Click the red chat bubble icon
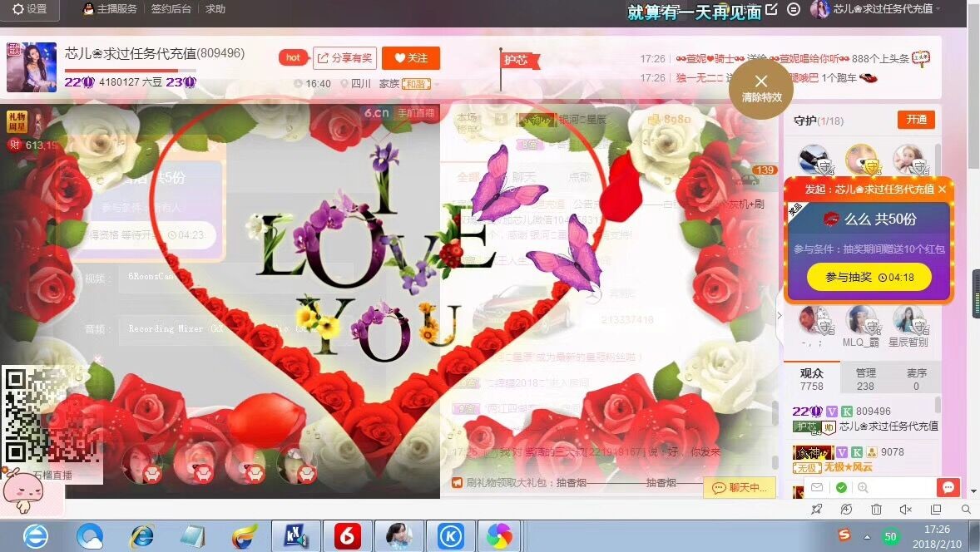The width and height of the screenshot is (980, 552). point(948,487)
